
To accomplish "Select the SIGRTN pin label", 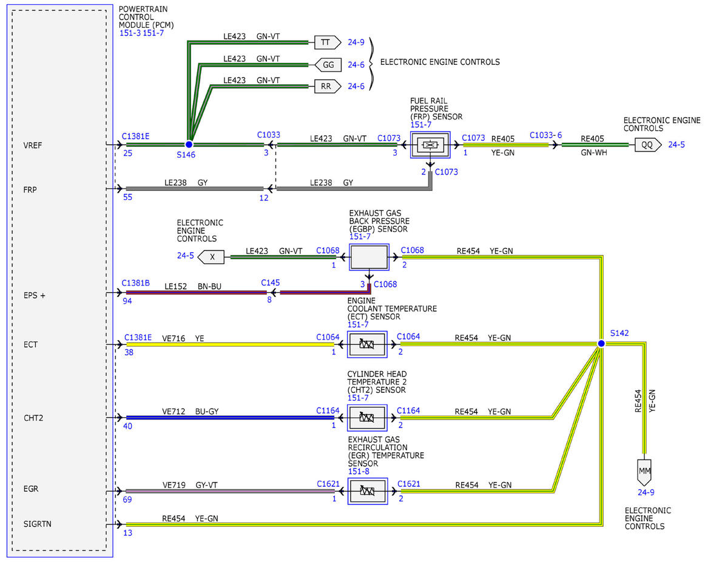I will (x=38, y=524).
